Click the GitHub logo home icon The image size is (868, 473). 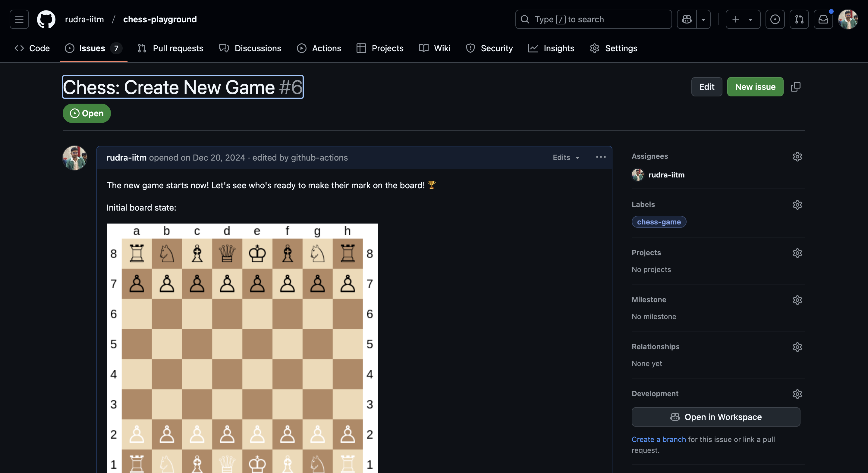46,19
